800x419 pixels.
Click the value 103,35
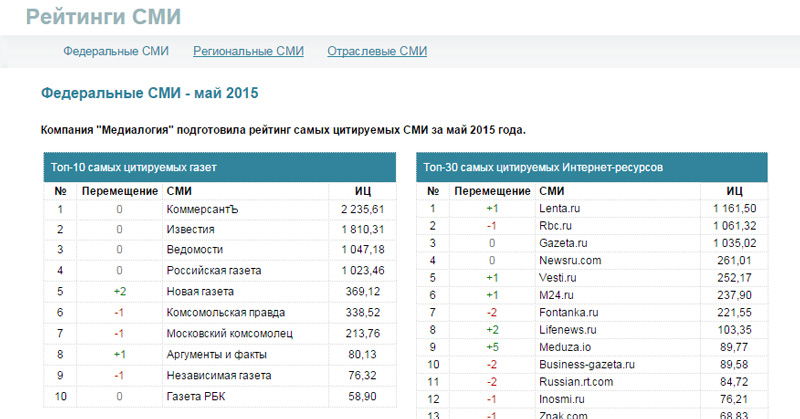(734, 330)
